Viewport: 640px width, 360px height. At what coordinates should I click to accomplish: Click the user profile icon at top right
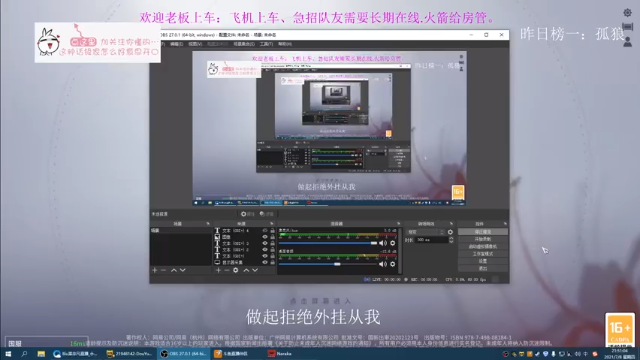(627, 42)
